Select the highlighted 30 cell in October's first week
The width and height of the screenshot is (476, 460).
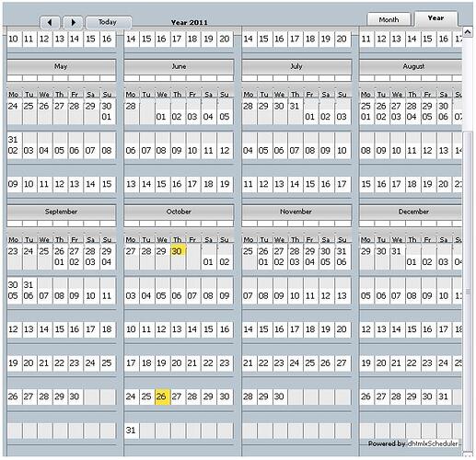(178, 251)
